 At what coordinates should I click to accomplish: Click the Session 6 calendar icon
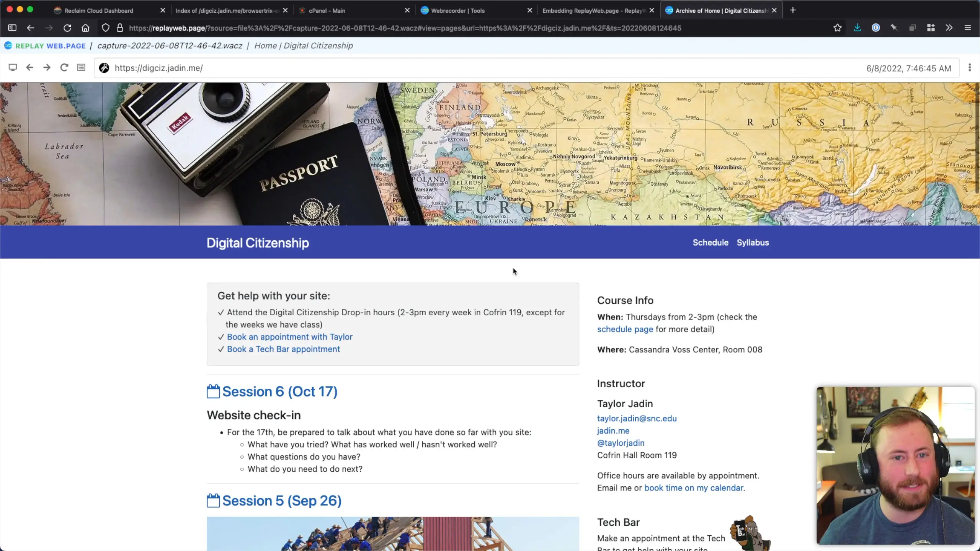213,391
